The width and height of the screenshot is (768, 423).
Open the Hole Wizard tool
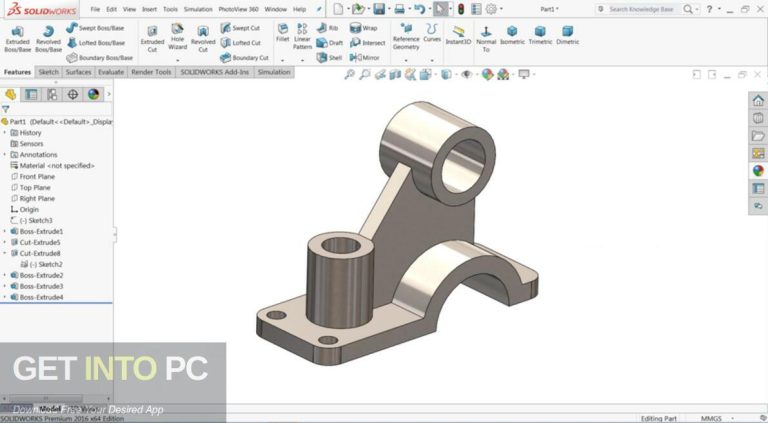[x=177, y=37]
